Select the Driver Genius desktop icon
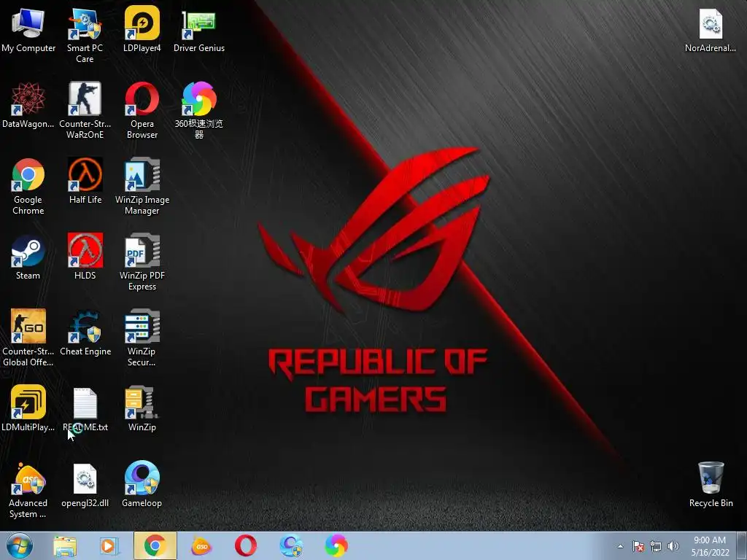This screenshot has width=747, height=560. pyautogui.click(x=199, y=29)
